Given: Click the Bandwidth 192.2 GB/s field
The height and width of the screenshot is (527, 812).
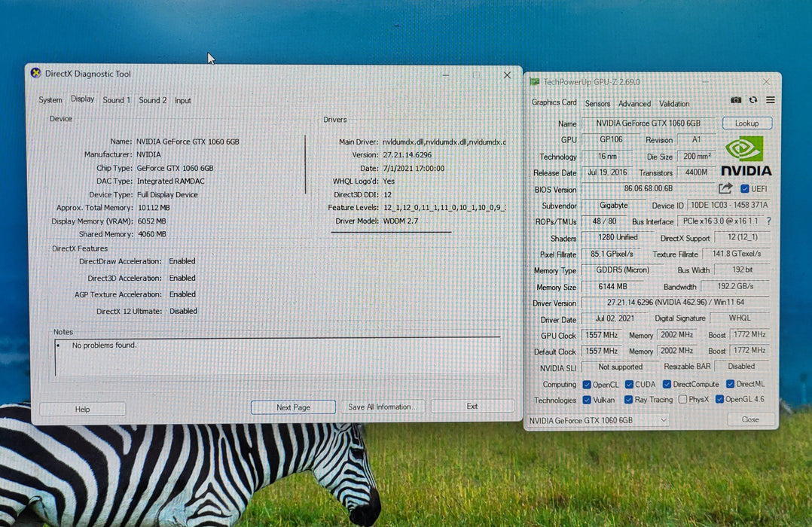Looking at the screenshot, I should pos(735,286).
